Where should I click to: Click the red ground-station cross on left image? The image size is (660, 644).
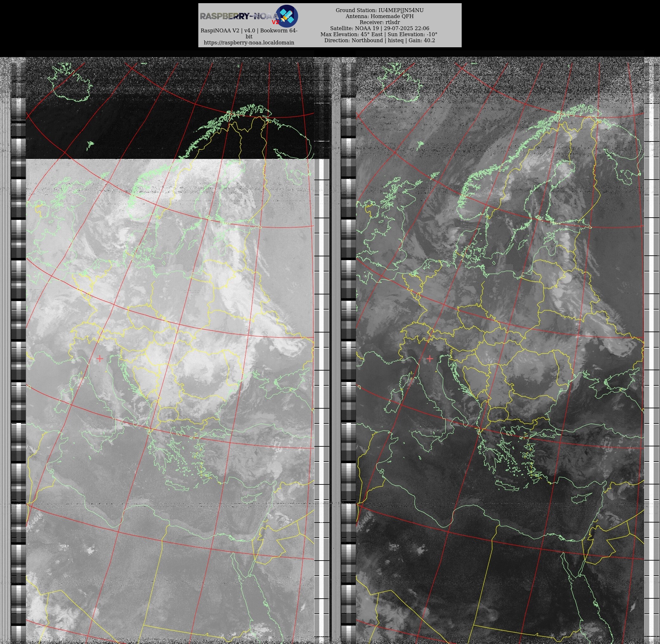tap(100, 358)
